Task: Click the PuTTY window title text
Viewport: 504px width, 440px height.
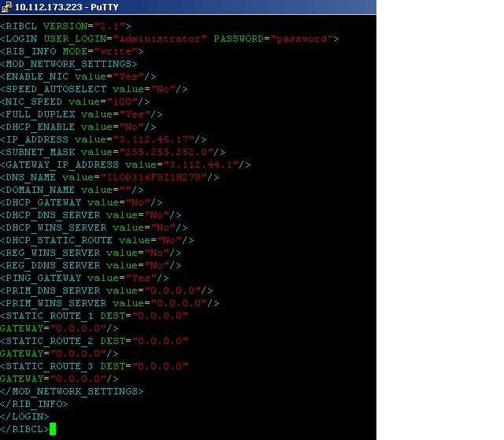Action: tap(66, 7)
